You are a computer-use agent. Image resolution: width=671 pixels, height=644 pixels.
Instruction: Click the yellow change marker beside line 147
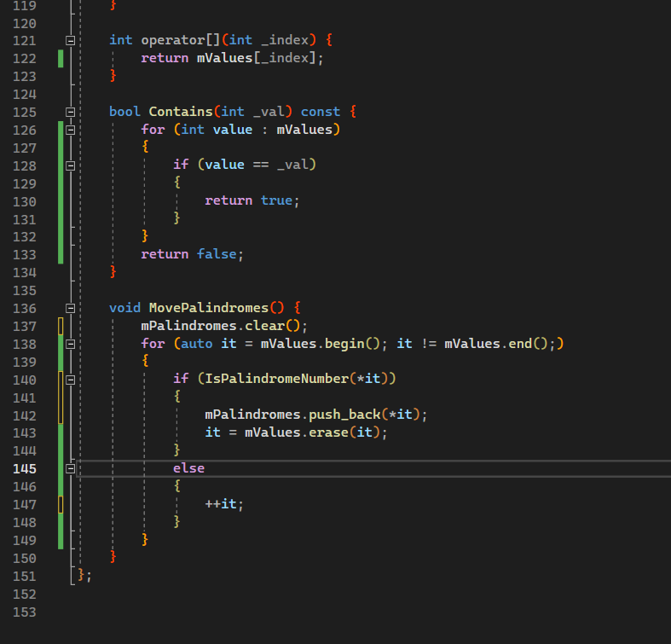[61, 504]
